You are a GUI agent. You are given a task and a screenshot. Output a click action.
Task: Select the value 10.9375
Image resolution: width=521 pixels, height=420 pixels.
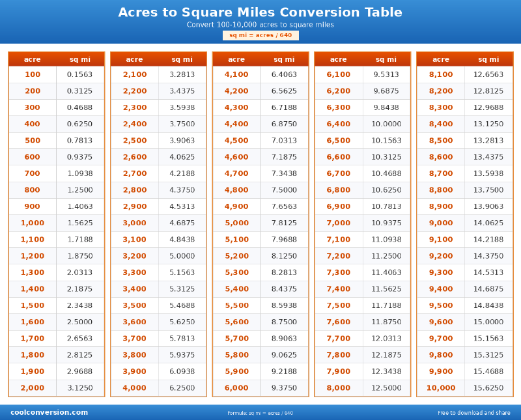click(x=386, y=223)
